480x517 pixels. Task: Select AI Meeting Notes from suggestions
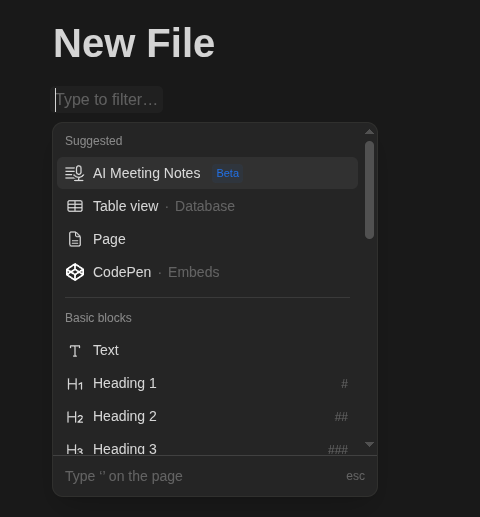tap(207, 173)
